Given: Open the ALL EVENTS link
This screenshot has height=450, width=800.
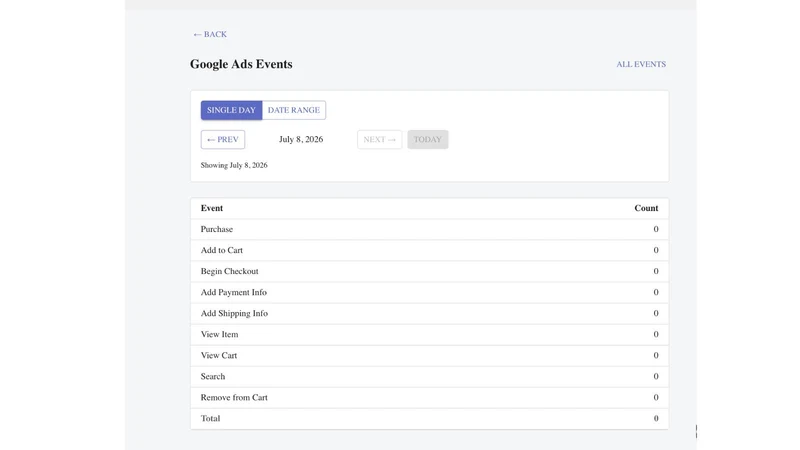Looking at the screenshot, I should (641, 64).
